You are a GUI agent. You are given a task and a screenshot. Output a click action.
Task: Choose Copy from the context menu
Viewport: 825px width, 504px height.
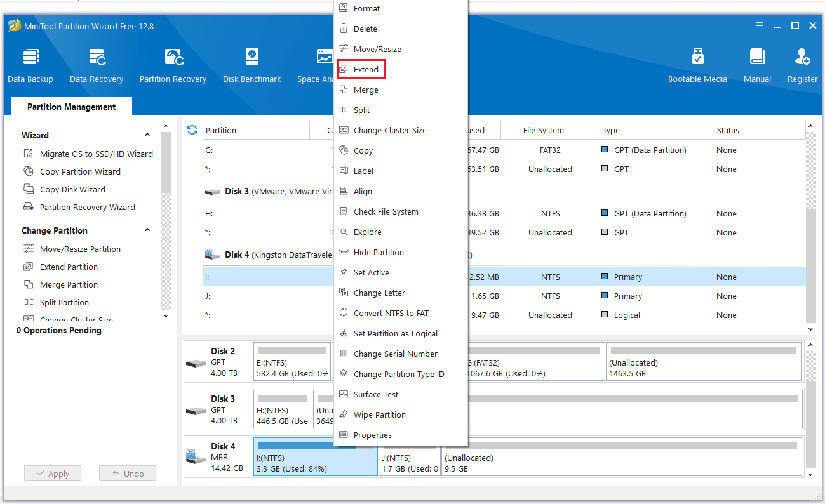(x=401, y=150)
